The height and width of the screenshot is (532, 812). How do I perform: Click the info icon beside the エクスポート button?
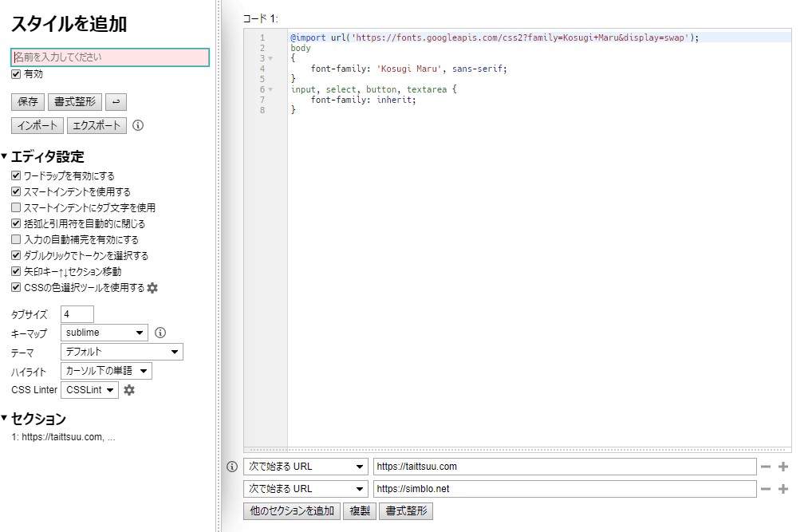(138, 125)
